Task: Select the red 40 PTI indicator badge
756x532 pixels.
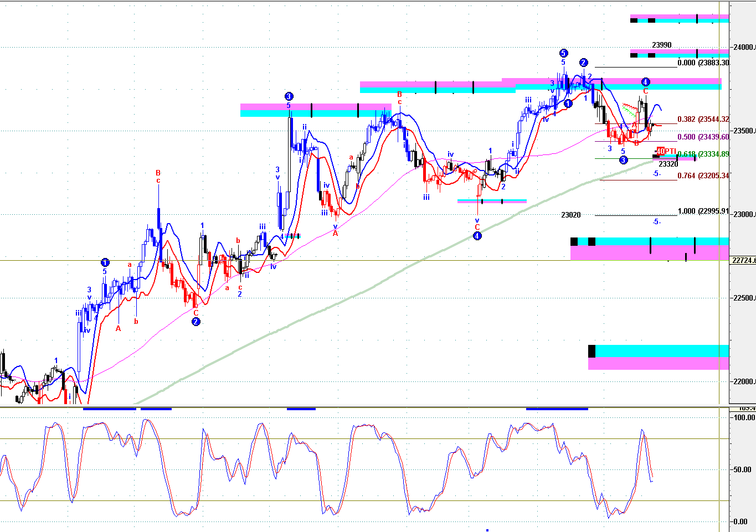Action: [665, 151]
